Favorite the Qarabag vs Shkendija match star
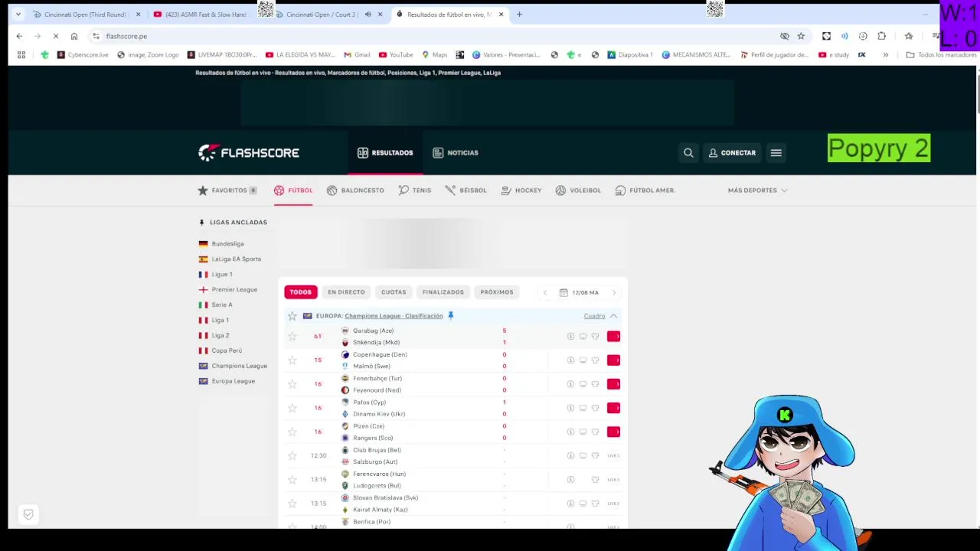 pyautogui.click(x=292, y=337)
